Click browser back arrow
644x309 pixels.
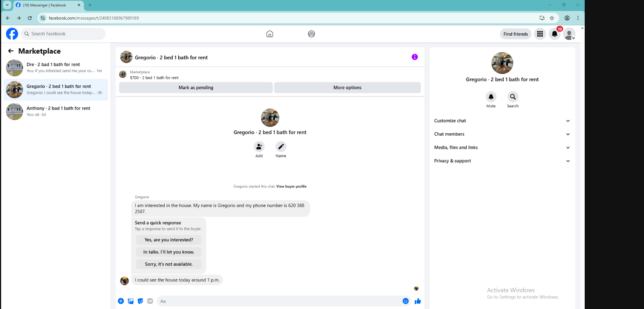pyautogui.click(x=8, y=18)
